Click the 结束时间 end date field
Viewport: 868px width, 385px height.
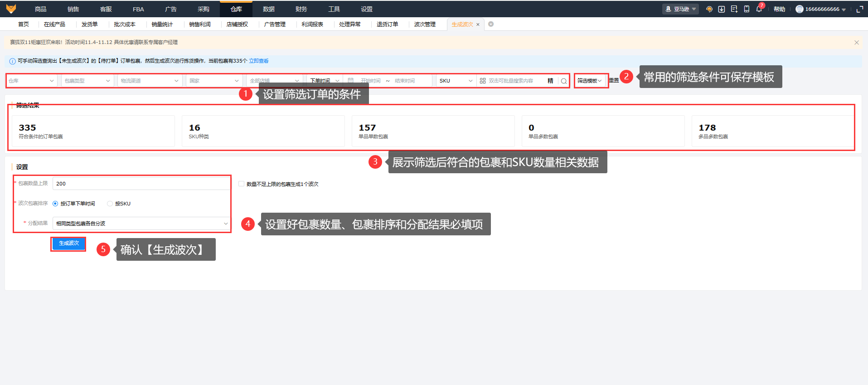[x=405, y=81]
